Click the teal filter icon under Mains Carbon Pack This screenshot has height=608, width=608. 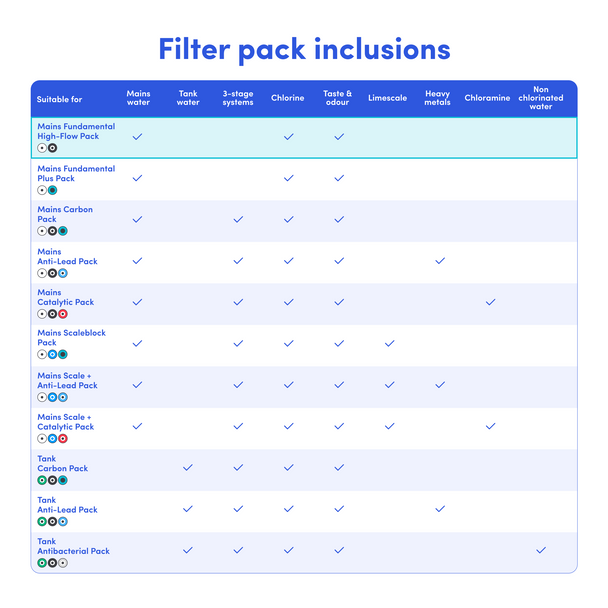[x=63, y=231]
